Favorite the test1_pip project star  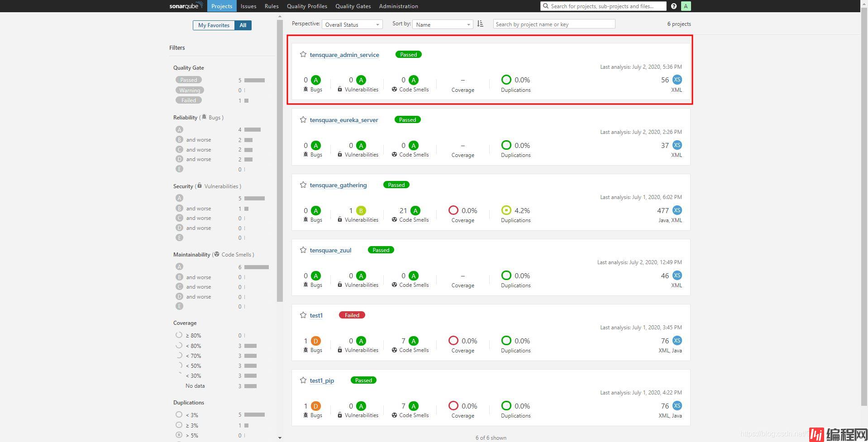tap(303, 380)
